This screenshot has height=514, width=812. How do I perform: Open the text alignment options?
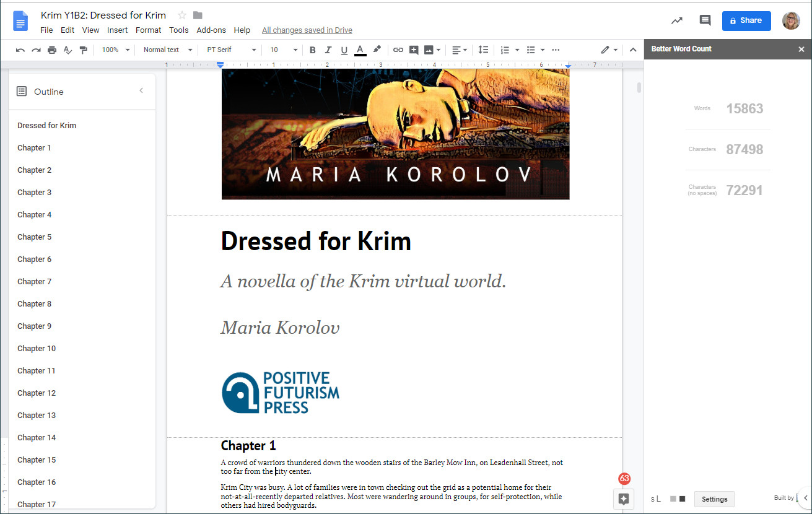[x=459, y=50]
